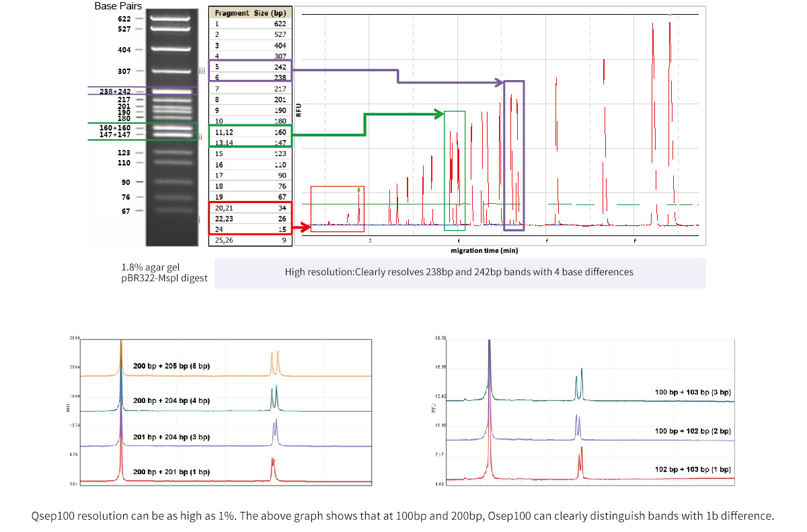Select fragment row 25,26 with size 9

[250, 239]
